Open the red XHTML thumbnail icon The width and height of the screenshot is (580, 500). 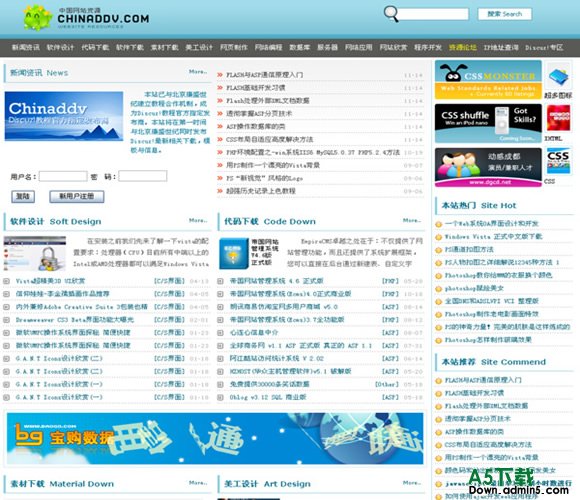pos(558,118)
